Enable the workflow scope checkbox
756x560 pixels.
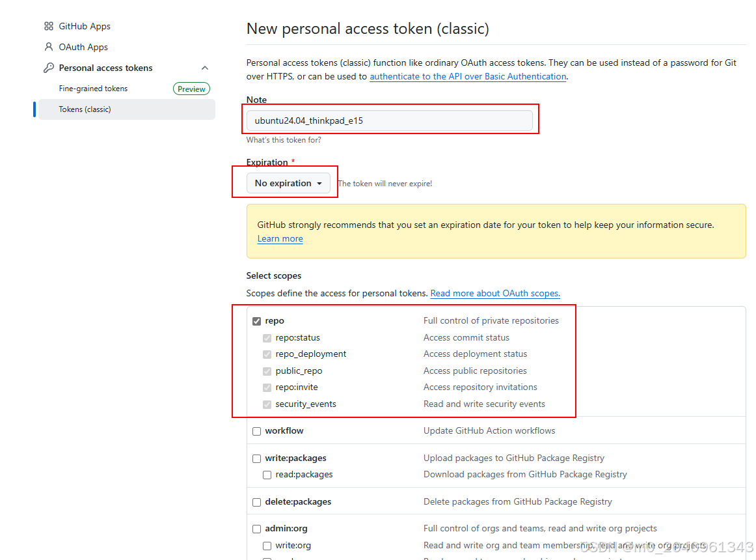click(256, 431)
